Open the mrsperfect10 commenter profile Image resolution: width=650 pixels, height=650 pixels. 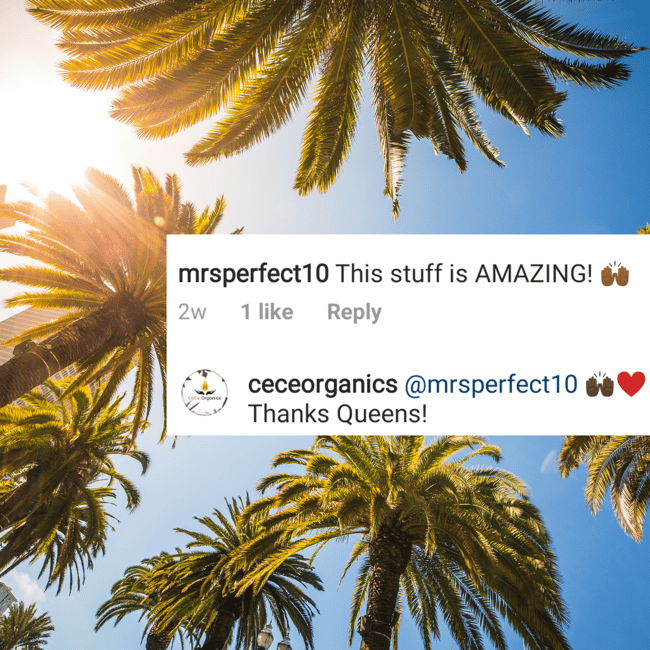pos(253,274)
